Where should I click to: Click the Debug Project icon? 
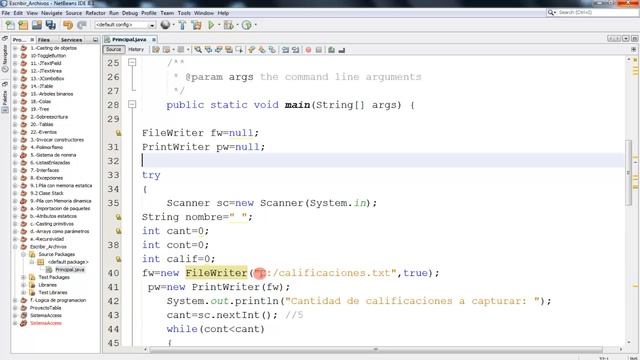pos(228,25)
